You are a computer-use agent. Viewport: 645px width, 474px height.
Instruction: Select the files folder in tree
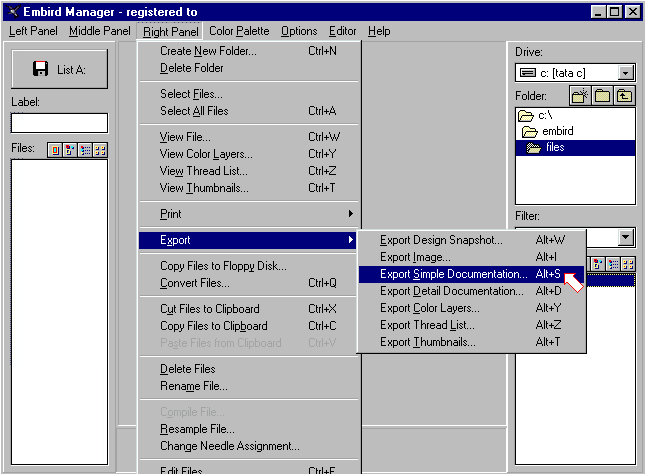575,147
